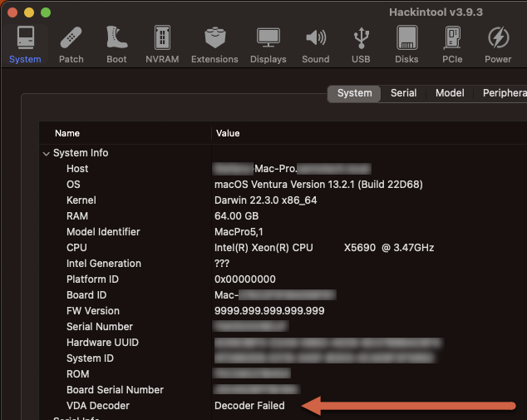Select the Intel Generation row
Screen dimensions: 527x420
pyautogui.click(x=283, y=264)
